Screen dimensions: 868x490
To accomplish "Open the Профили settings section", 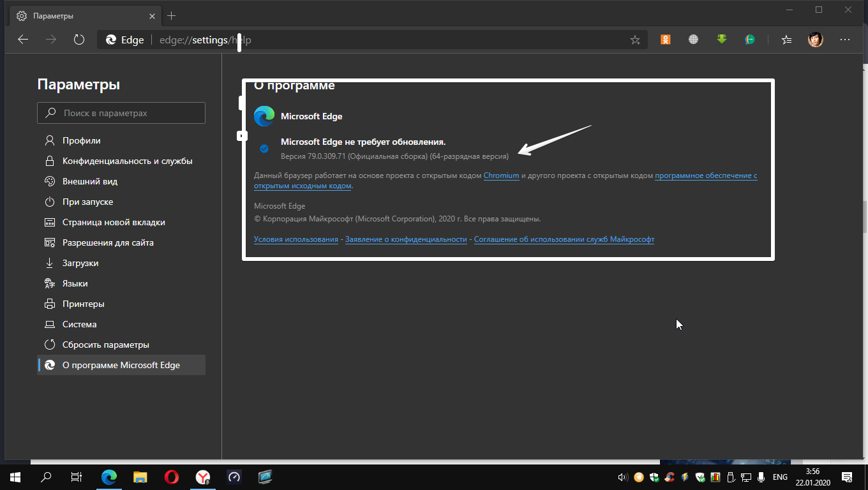I will coord(121,140).
